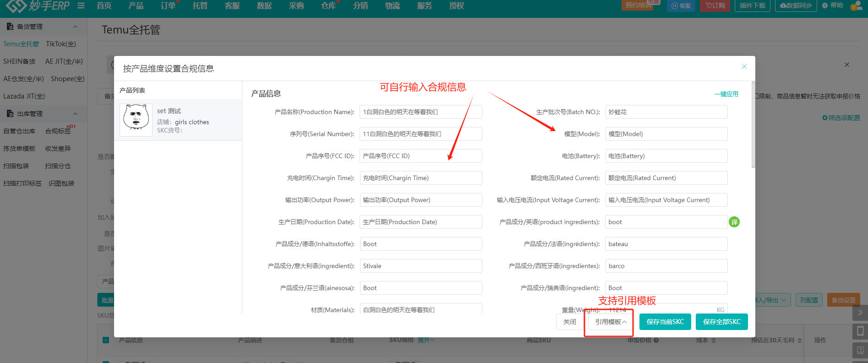Click the 列配置 button
The height and width of the screenshot is (363, 868).
809,300
